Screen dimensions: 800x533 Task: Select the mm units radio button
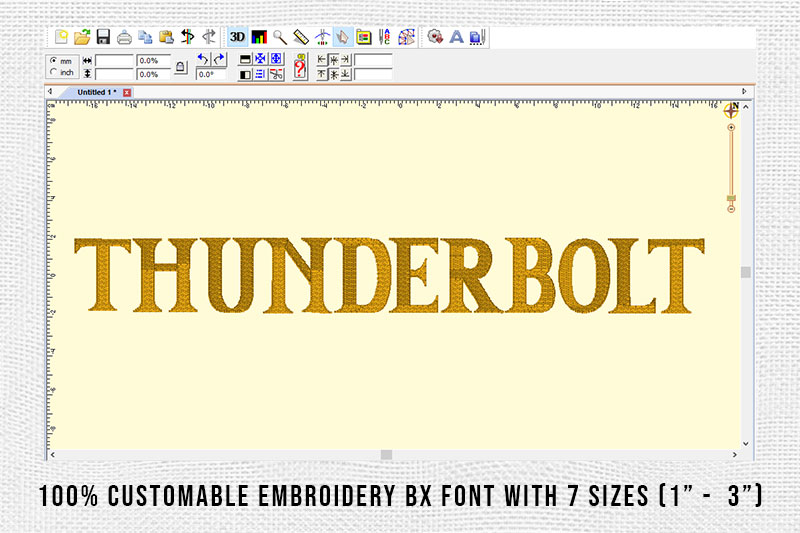click(x=54, y=61)
